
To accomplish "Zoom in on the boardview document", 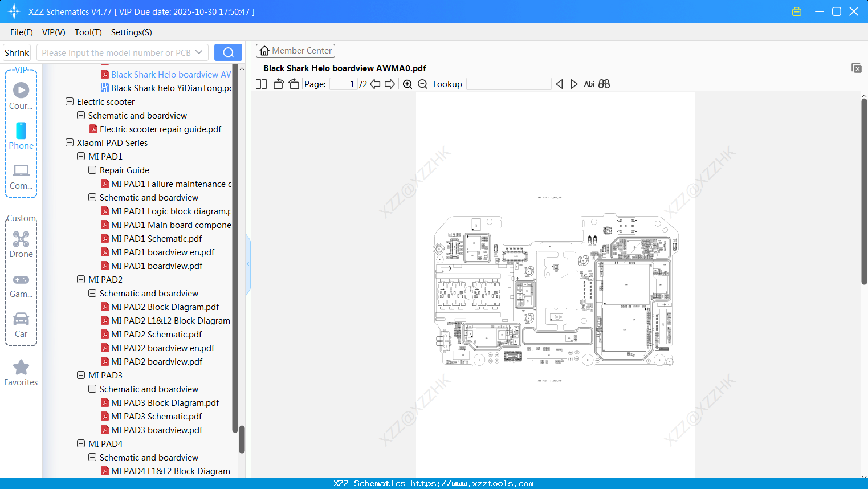I will point(407,84).
